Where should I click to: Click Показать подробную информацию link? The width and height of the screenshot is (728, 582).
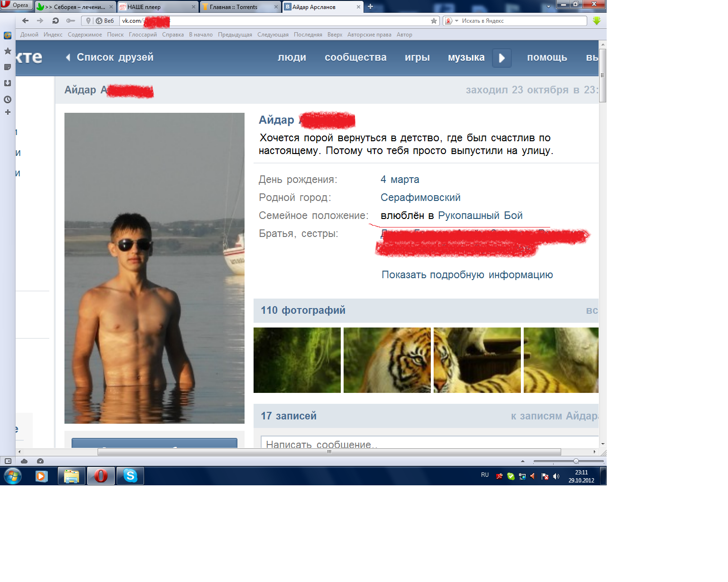[x=467, y=275]
